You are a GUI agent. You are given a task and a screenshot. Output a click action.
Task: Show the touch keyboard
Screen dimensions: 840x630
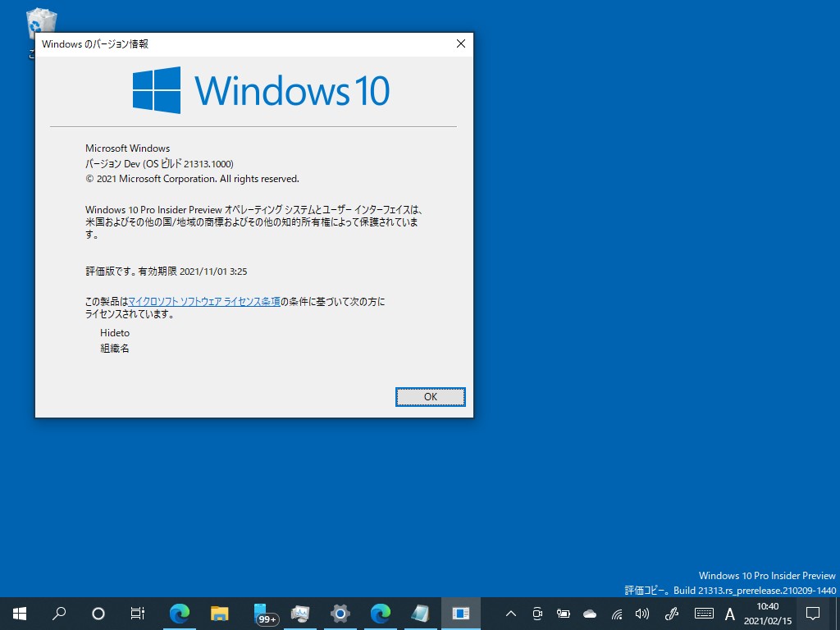(704, 613)
